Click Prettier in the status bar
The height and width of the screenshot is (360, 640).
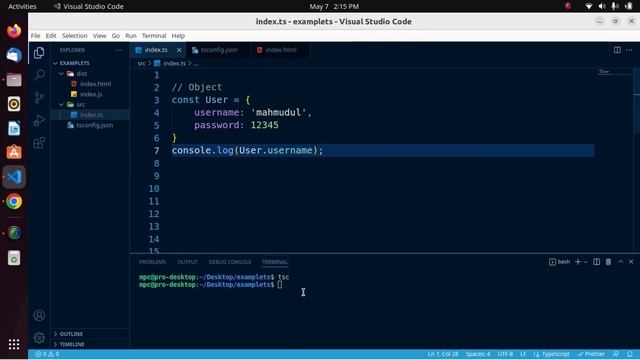coord(591,354)
